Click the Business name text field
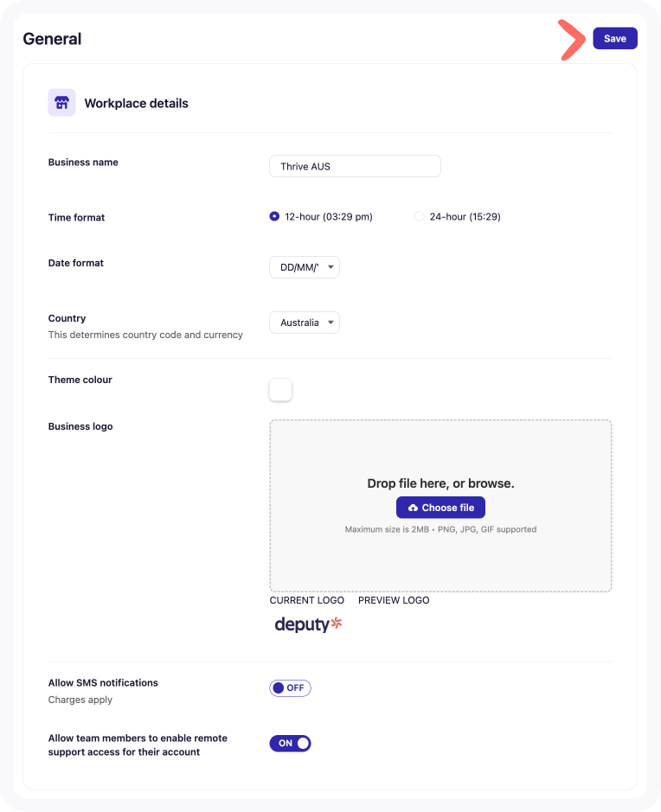661x812 pixels. (355, 166)
